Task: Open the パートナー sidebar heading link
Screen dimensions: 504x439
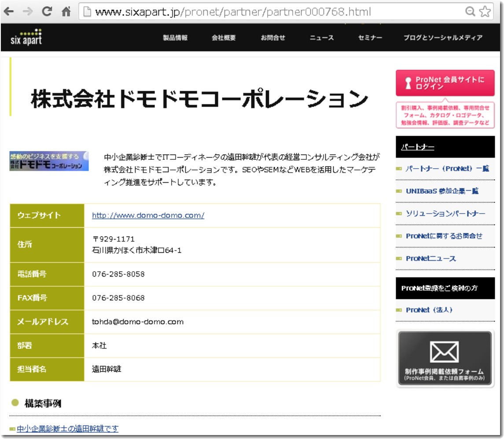Action: click(x=418, y=147)
